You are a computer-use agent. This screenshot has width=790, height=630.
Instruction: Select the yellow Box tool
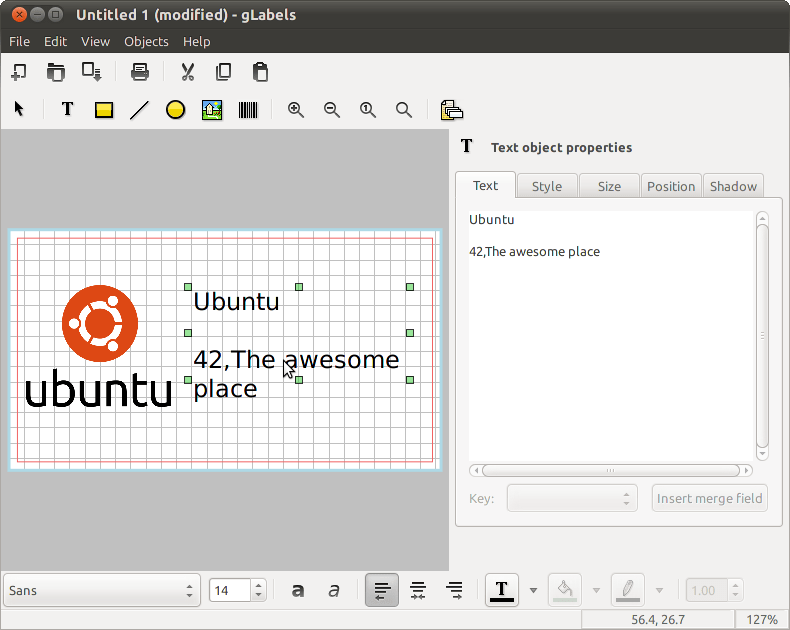tap(104, 110)
